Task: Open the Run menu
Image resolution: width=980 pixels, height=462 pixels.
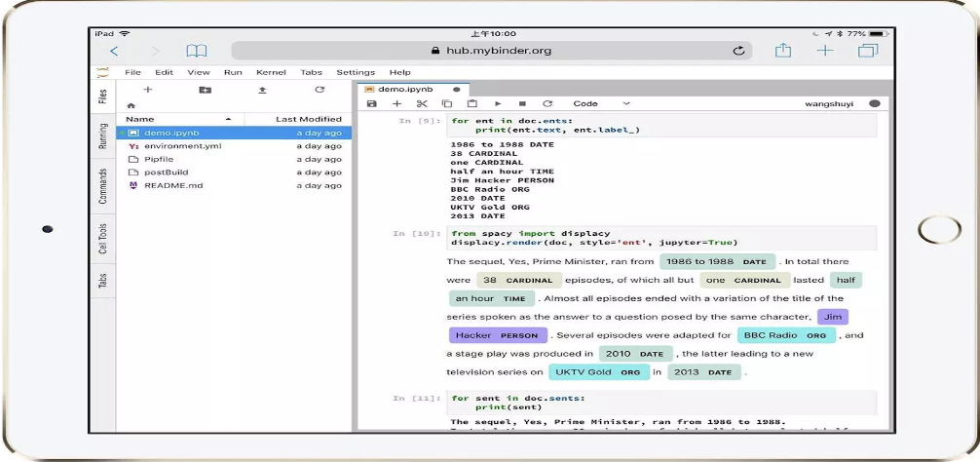Action: point(233,72)
